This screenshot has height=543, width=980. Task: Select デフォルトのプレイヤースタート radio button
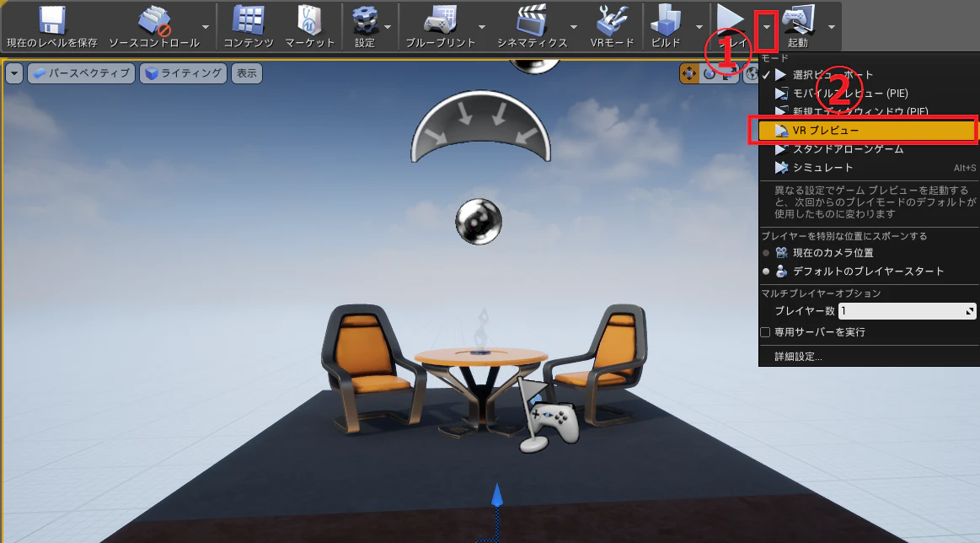click(x=766, y=271)
